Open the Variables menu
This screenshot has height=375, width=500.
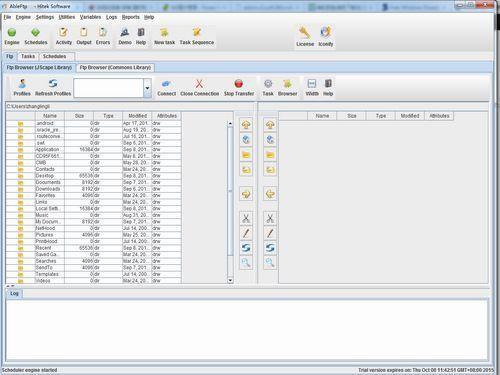(90, 17)
